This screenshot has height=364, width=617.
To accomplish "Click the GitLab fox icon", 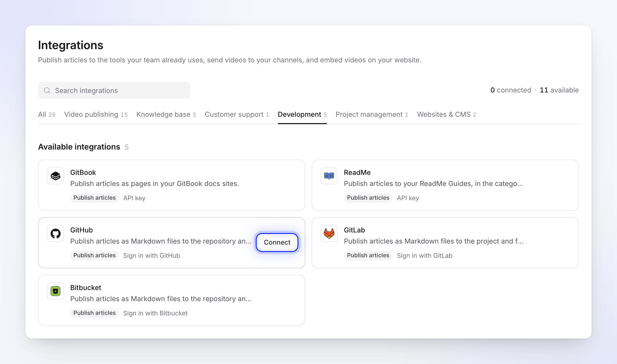I will click(329, 234).
